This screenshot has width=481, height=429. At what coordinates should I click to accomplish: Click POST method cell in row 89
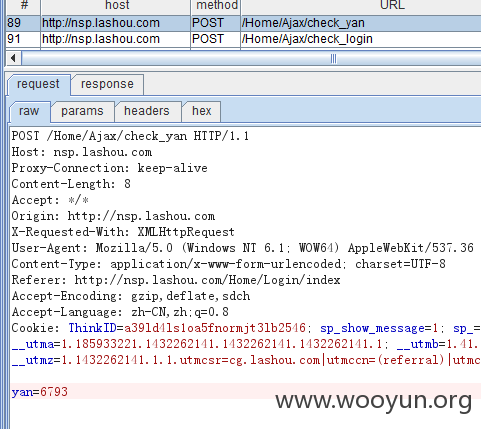(216, 23)
